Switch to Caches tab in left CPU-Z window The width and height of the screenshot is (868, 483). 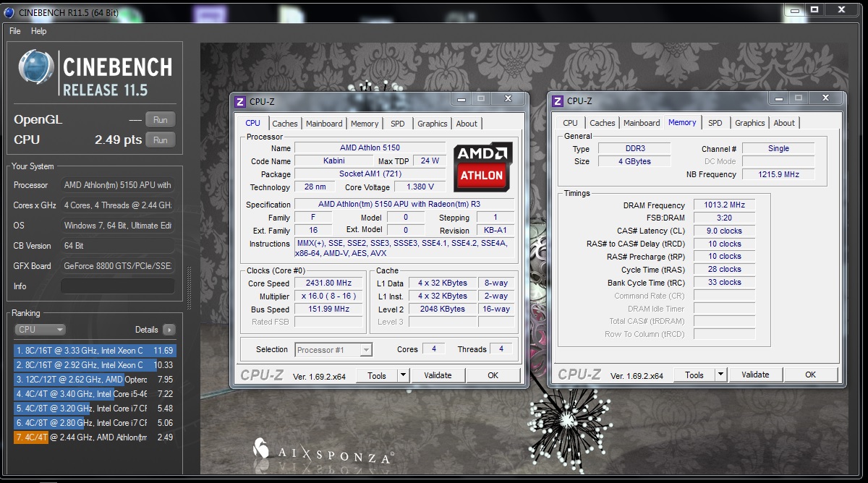[x=285, y=124]
